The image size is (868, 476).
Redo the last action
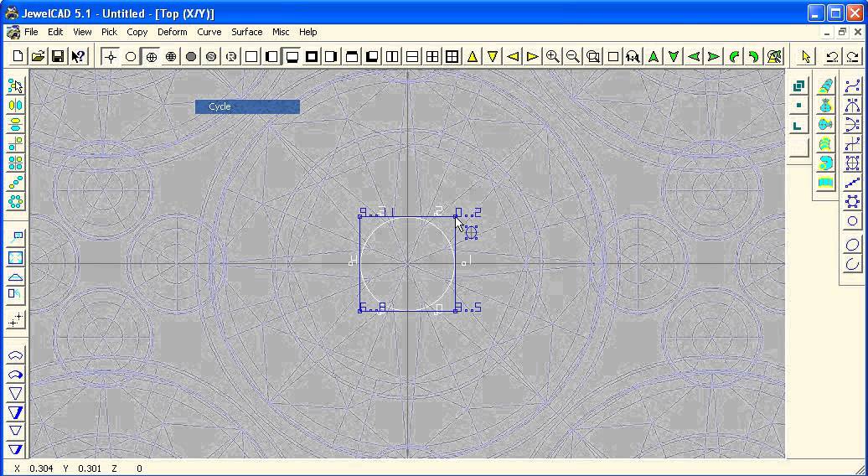click(853, 56)
